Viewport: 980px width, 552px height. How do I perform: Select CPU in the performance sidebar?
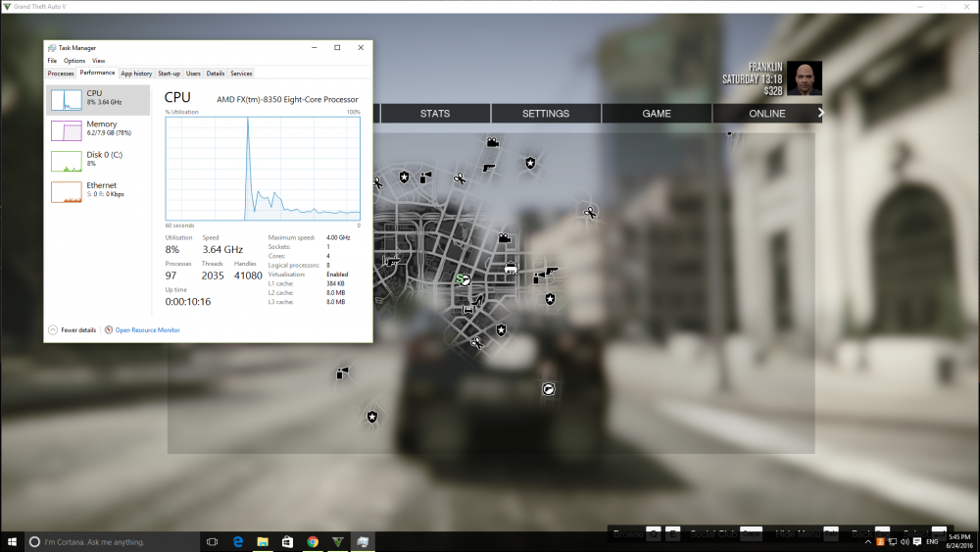[98, 100]
